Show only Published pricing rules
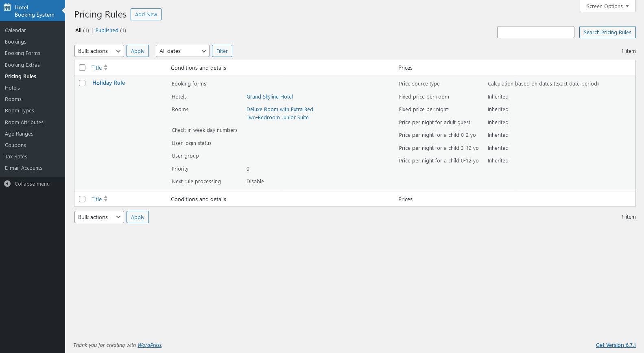This screenshot has width=644, height=353. point(107,31)
